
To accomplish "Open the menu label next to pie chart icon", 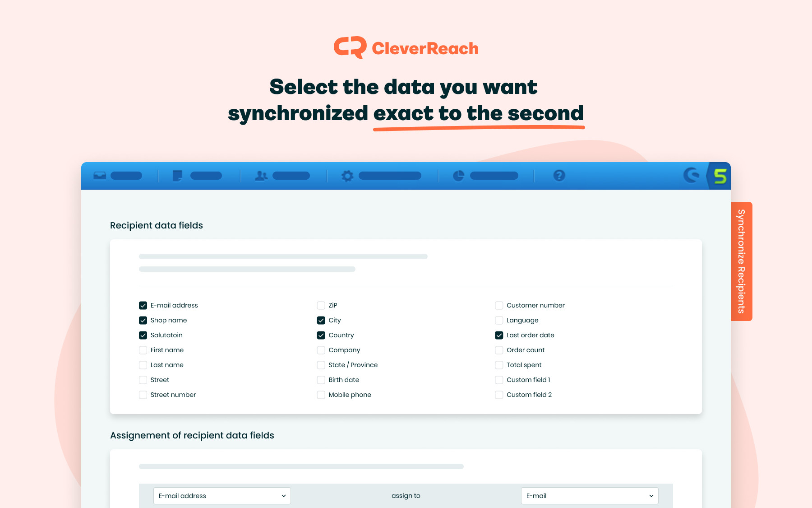I will pyautogui.click(x=494, y=176).
